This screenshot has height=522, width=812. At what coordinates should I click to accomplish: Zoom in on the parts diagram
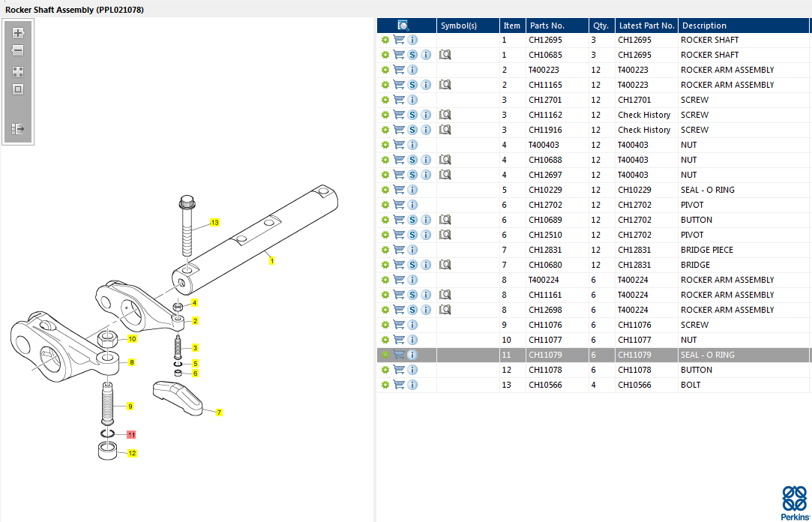point(18,33)
